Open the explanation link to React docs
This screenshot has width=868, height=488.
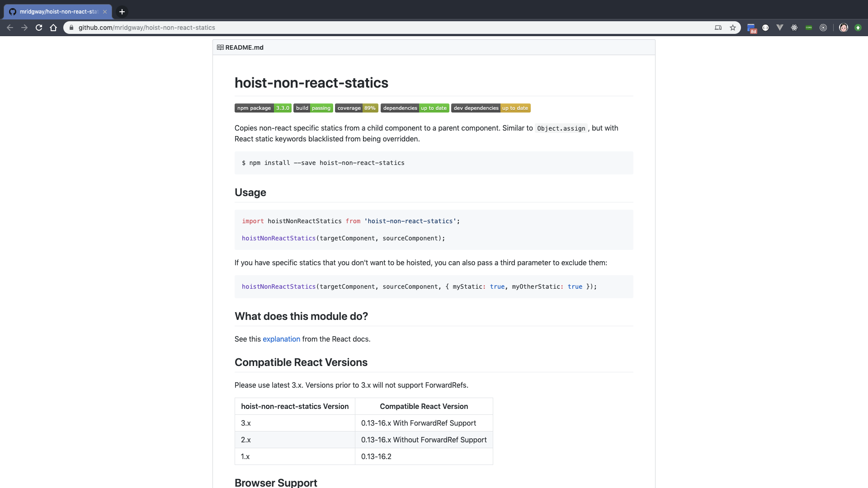tap(281, 339)
